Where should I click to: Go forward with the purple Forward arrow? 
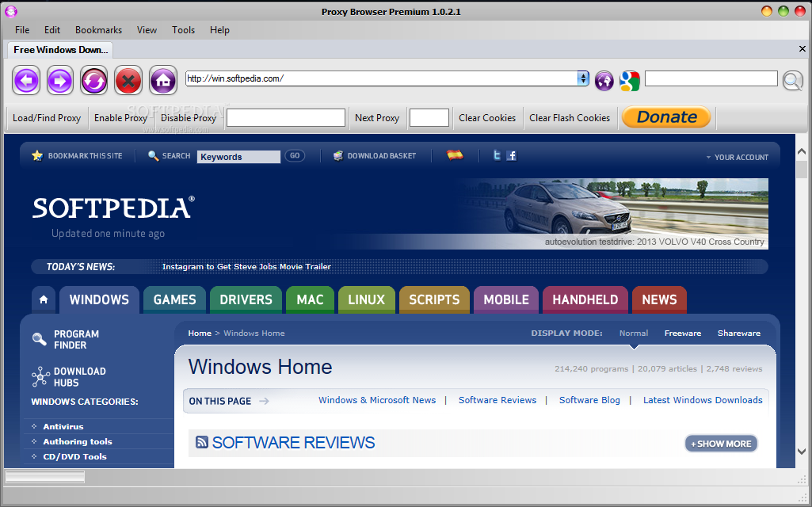(x=60, y=80)
